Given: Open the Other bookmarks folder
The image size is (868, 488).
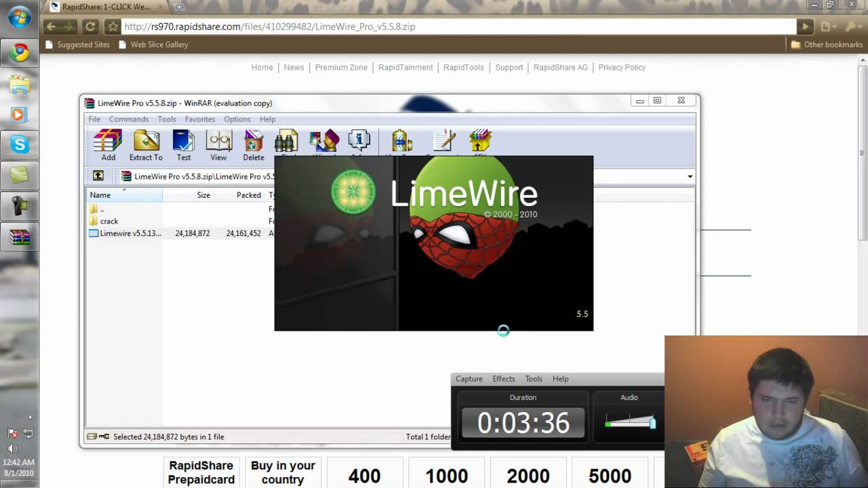Looking at the screenshot, I should (827, 45).
